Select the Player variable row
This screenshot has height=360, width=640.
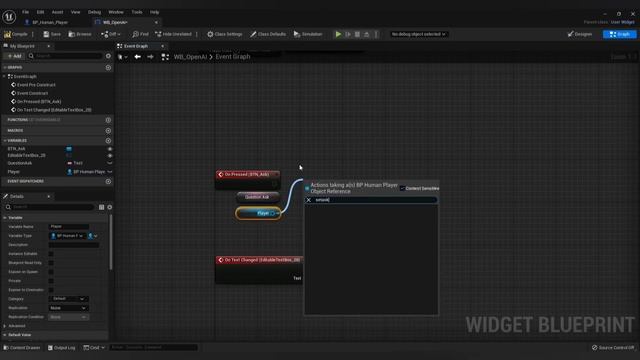(x=57, y=172)
